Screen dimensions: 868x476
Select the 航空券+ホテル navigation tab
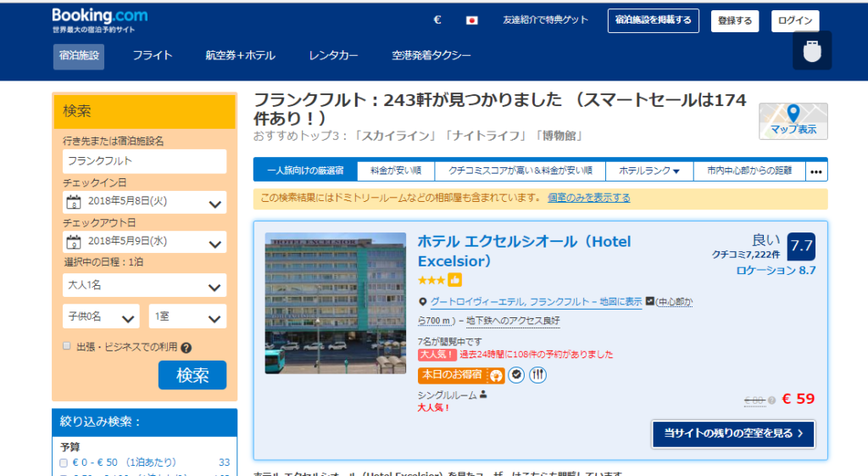tap(240, 55)
